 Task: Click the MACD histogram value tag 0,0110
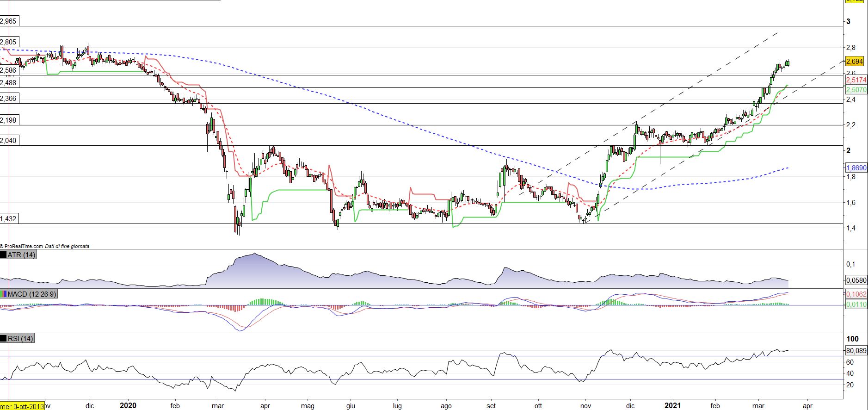(856, 305)
